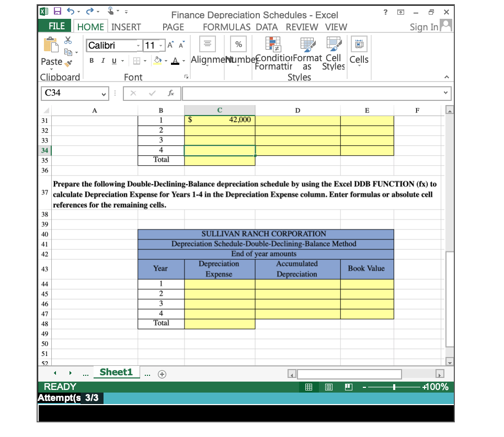Select the Sheet1 tab
This screenshot has width=504, height=437.
[117, 372]
